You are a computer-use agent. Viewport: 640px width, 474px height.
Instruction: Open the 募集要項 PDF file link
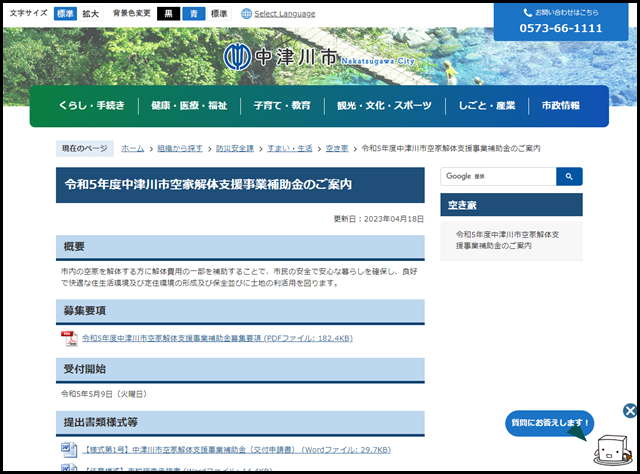(x=217, y=339)
